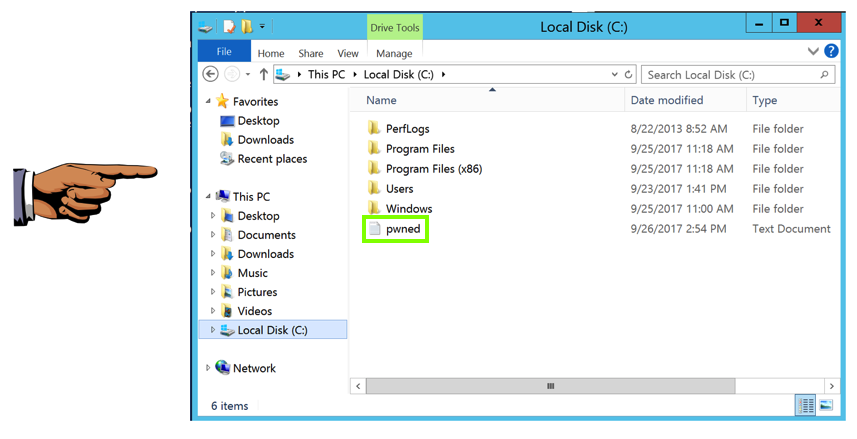Expand Downloads under This PC
The image size is (857, 439).
(x=213, y=254)
